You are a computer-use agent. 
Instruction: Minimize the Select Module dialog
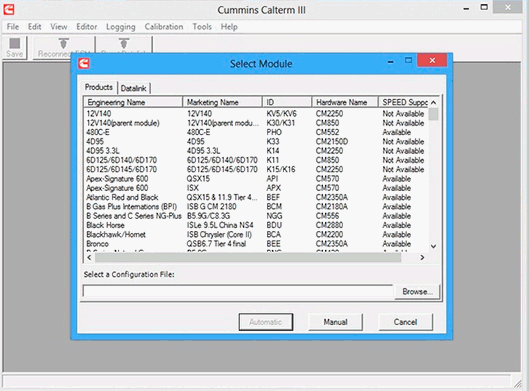coord(390,61)
